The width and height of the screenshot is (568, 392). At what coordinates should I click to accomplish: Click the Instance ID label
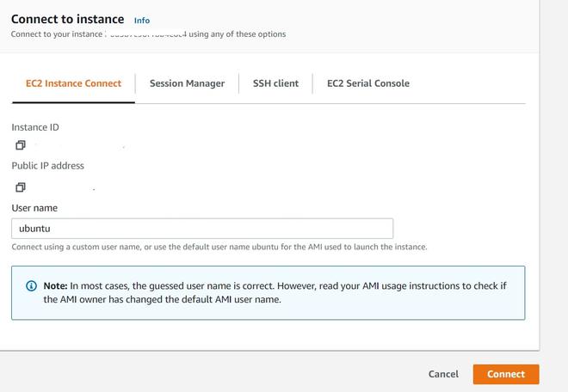click(x=35, y=127)
